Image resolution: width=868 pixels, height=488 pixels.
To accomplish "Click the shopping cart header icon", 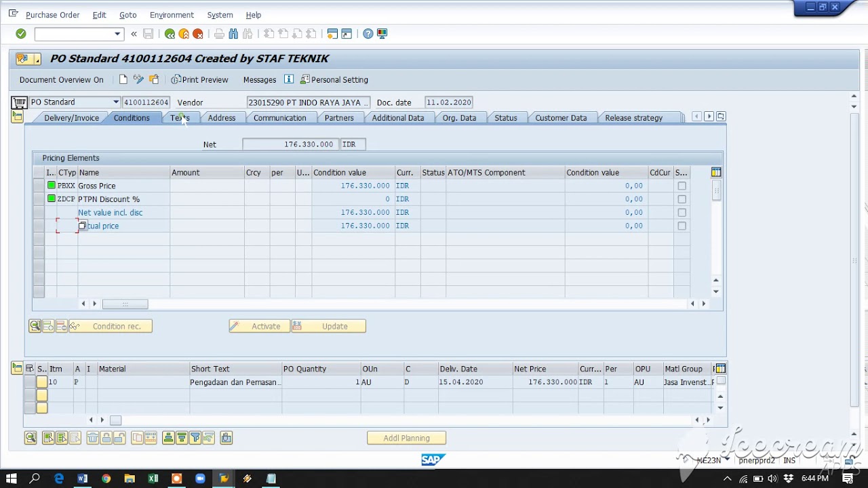I will tap(19, 102).
